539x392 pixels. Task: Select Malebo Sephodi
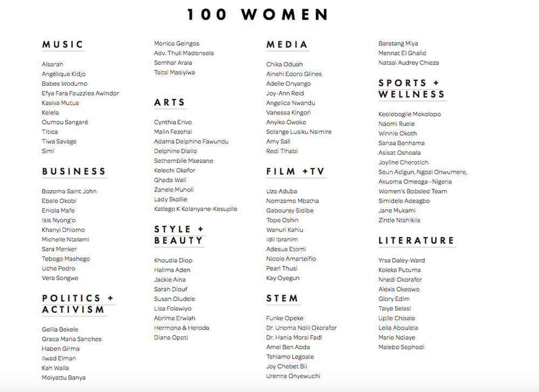point(401,347)
